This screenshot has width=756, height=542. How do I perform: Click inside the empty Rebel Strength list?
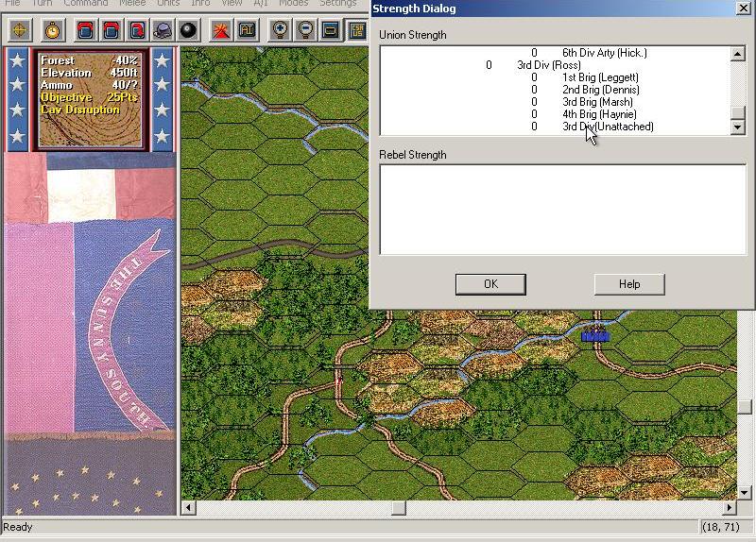(562, 210)
